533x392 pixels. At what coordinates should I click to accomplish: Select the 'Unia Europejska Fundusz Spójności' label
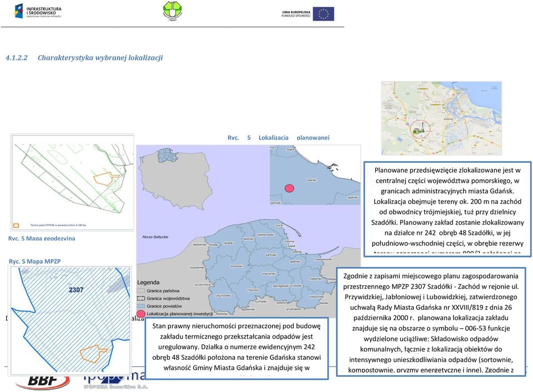(x=296, y=14)
